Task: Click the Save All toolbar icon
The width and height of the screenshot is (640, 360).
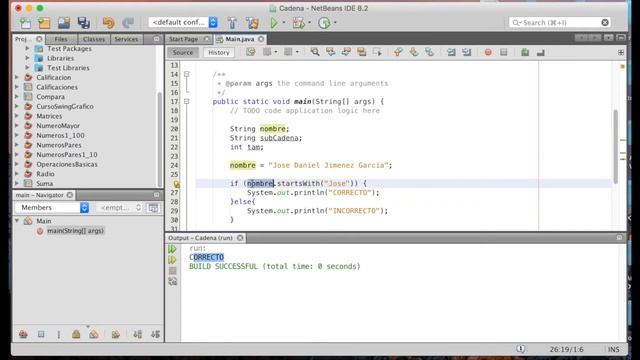Action: click(x=84, y=23)
